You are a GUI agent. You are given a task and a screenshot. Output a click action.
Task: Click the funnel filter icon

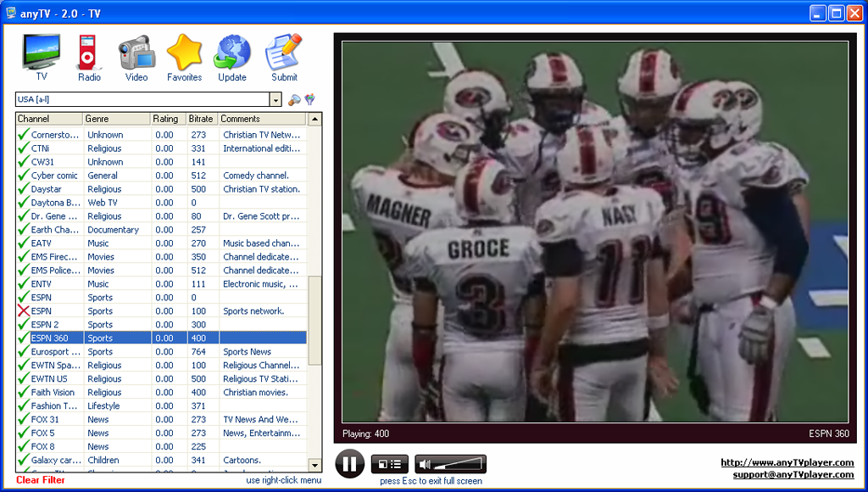310,100
